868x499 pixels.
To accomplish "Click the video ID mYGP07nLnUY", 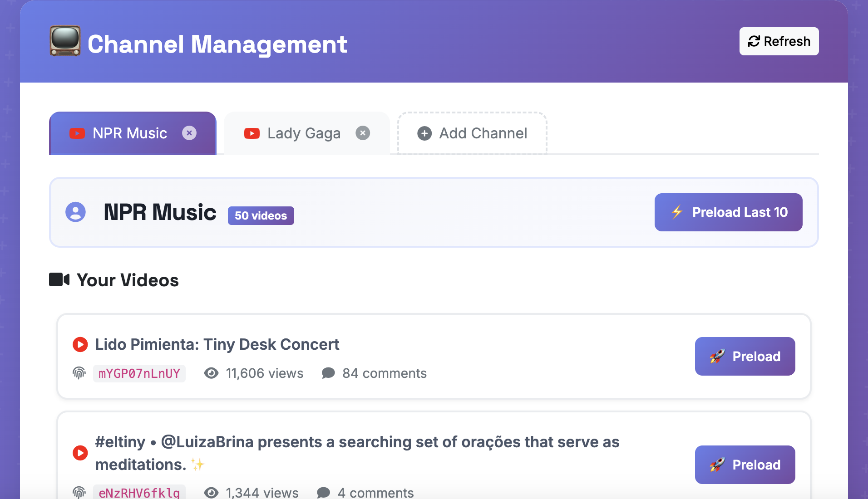I will pos(139,374).
